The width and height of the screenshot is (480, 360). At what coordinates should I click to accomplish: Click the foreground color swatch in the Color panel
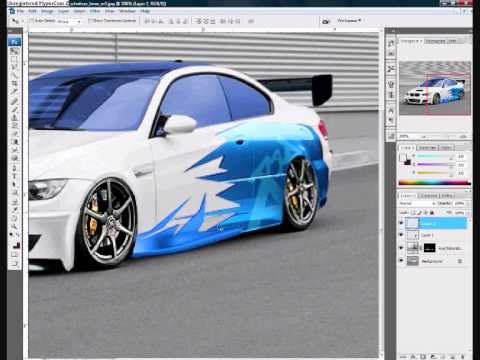[x=403, y=157]
